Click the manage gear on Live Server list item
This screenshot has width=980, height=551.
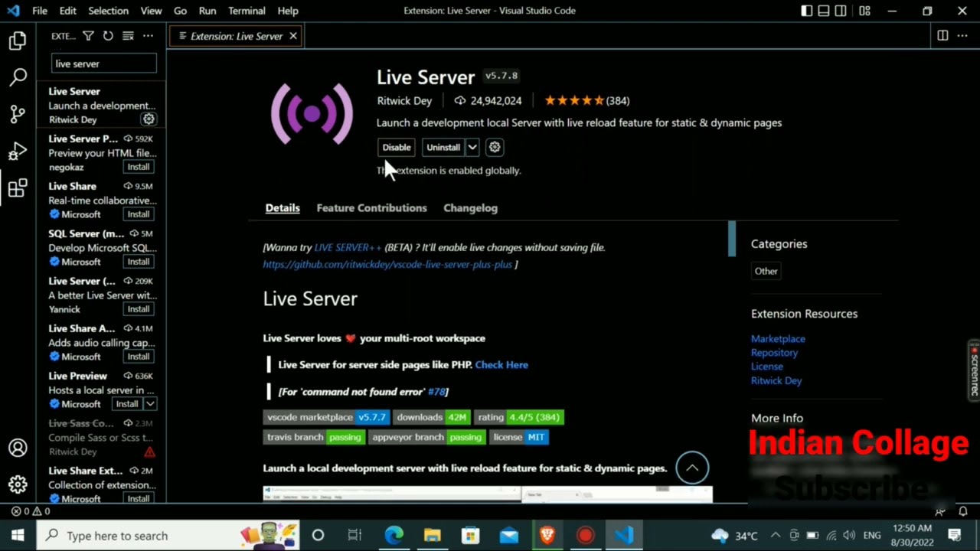[149, 119]
